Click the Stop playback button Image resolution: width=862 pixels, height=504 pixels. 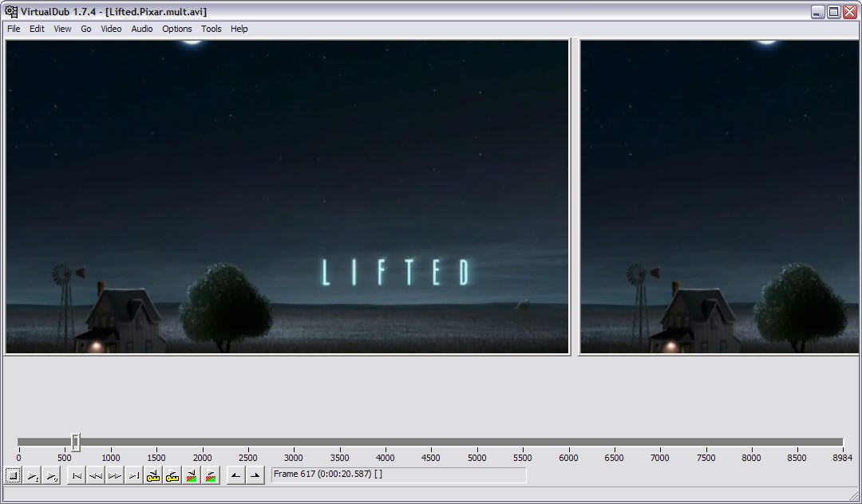(14, 475)
